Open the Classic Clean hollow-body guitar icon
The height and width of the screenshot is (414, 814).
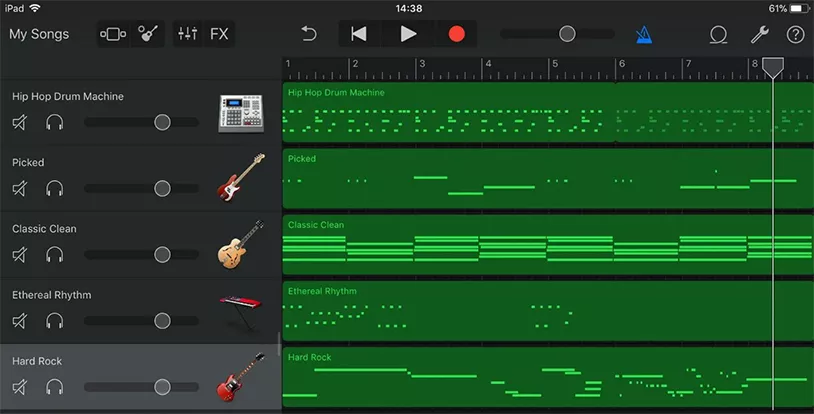click(241, 244)
